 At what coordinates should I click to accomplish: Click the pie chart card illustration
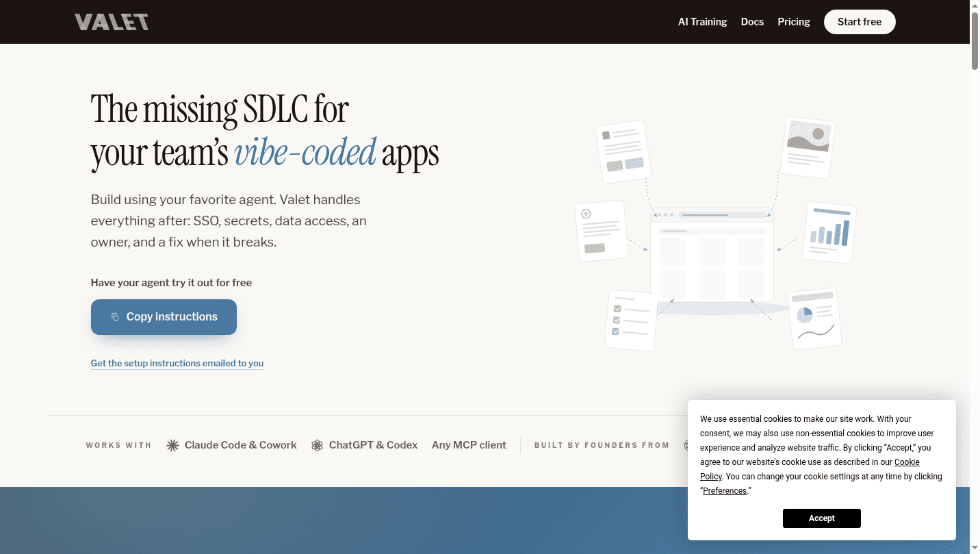814,318
